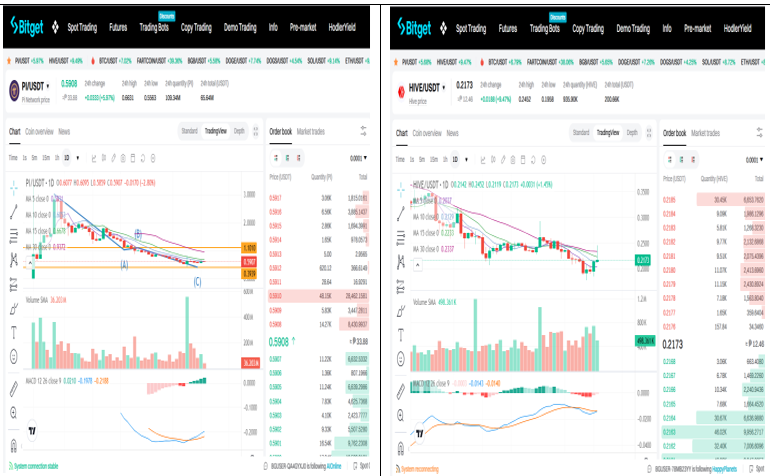Open Futures menu in the HIVE/USDT window
Viewport: 770px width, 476px height.
coord(508,28)
